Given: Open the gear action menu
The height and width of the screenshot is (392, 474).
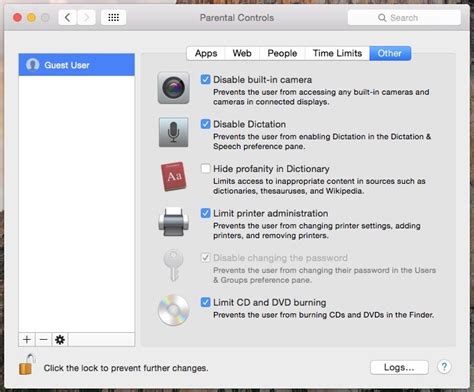Looking at the screenshot, I should (x=60, y=340).
